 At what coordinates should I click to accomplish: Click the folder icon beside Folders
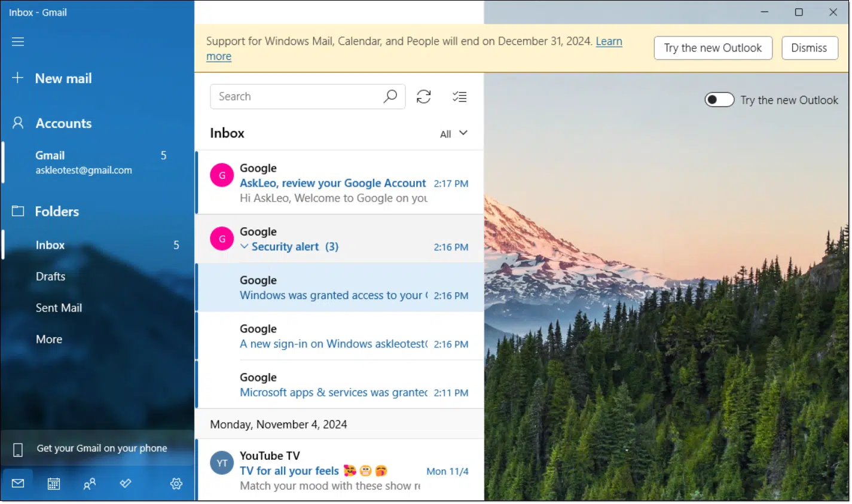pyautogui.click(x=18, y=211)
